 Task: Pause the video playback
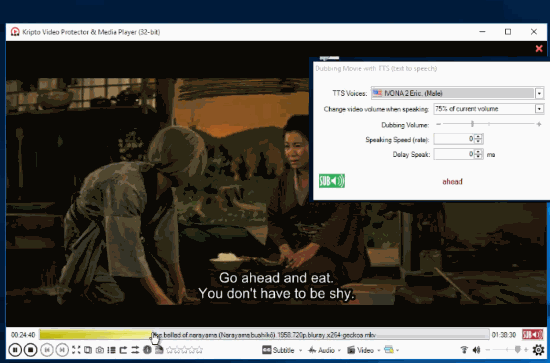pos(15,350)
